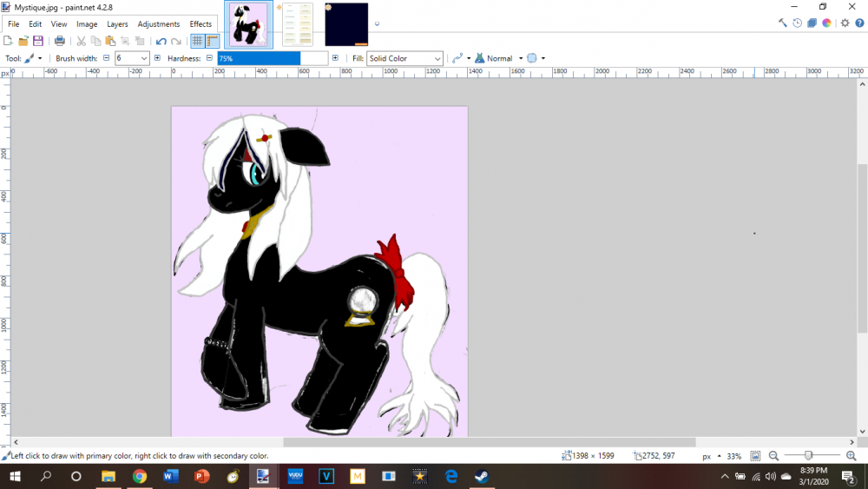Viewport: 868px width, 489px height.
Task: Open the folder icon to open file
Action: click(23, 41)
